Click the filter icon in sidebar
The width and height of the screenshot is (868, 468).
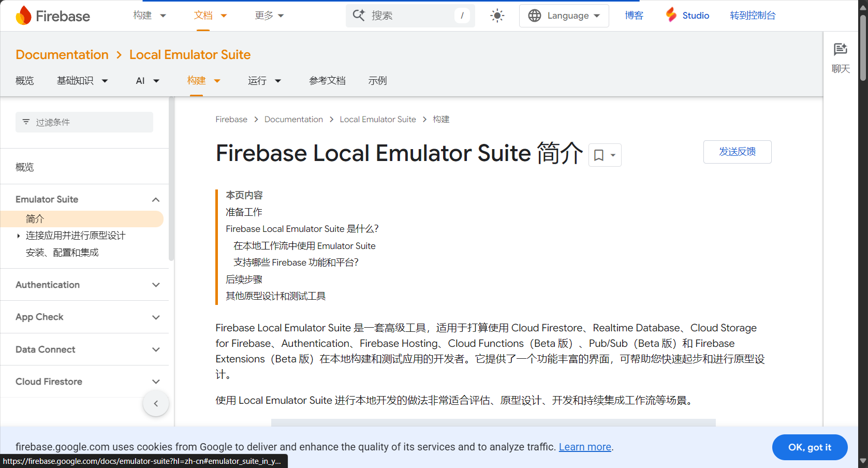26,122
